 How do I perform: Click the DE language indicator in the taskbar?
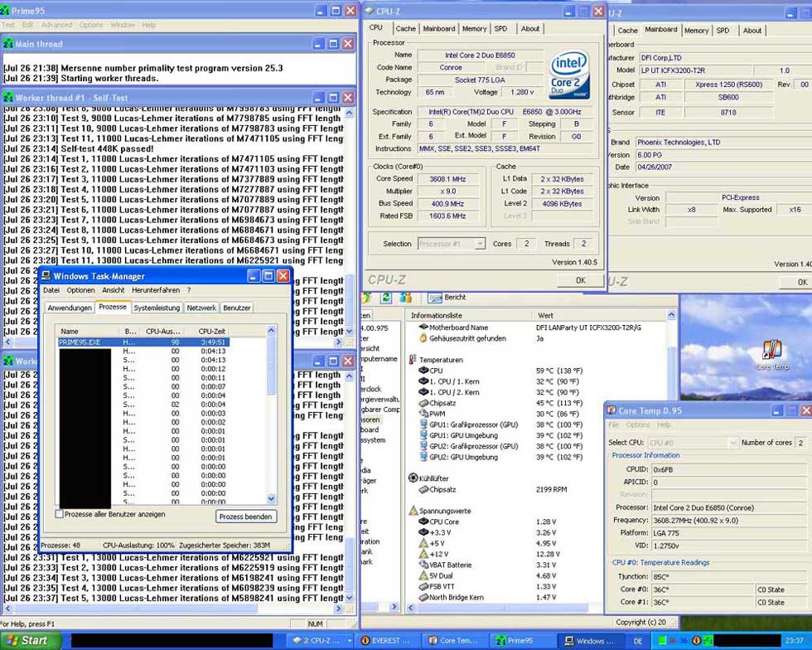point(638,641)
